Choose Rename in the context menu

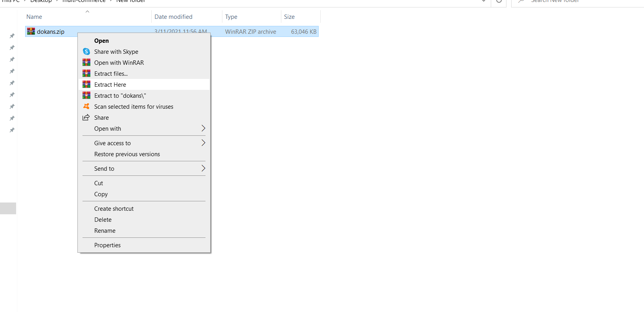[x=105, y=231]
